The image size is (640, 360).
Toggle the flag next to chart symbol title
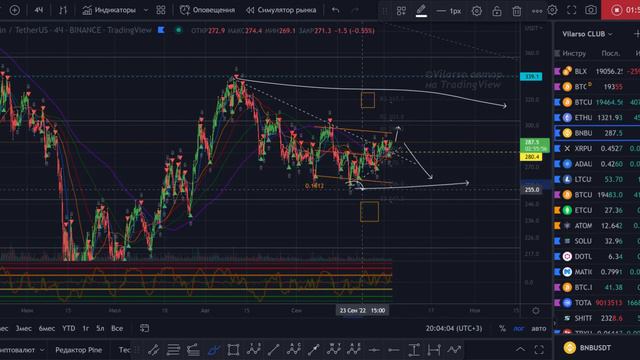click(161, 30)
